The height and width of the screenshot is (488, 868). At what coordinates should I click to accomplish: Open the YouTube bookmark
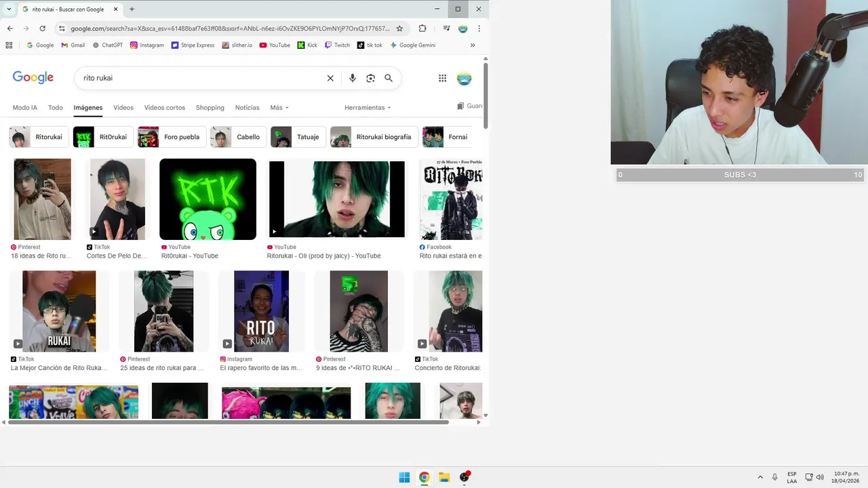coord(275,45)
